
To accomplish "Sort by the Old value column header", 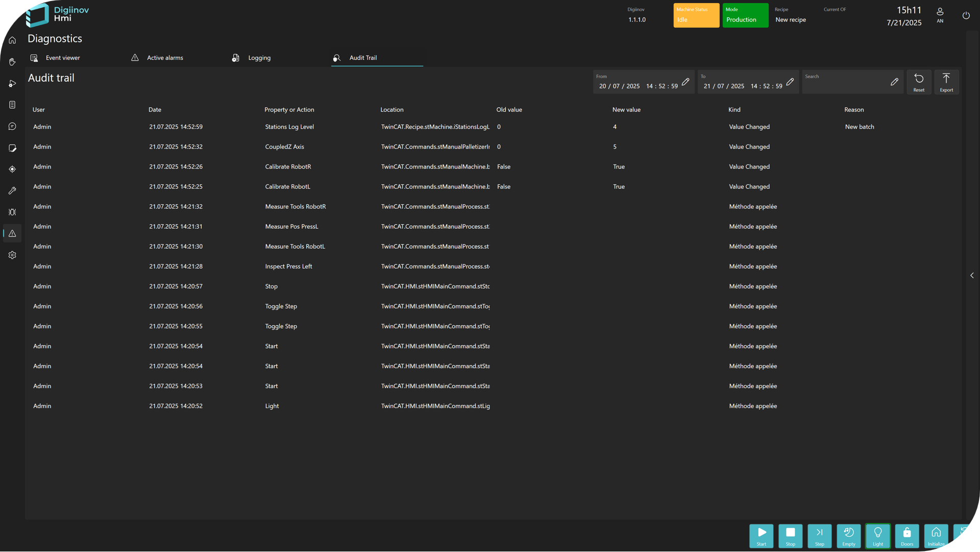I will click(x=509, y=110).
